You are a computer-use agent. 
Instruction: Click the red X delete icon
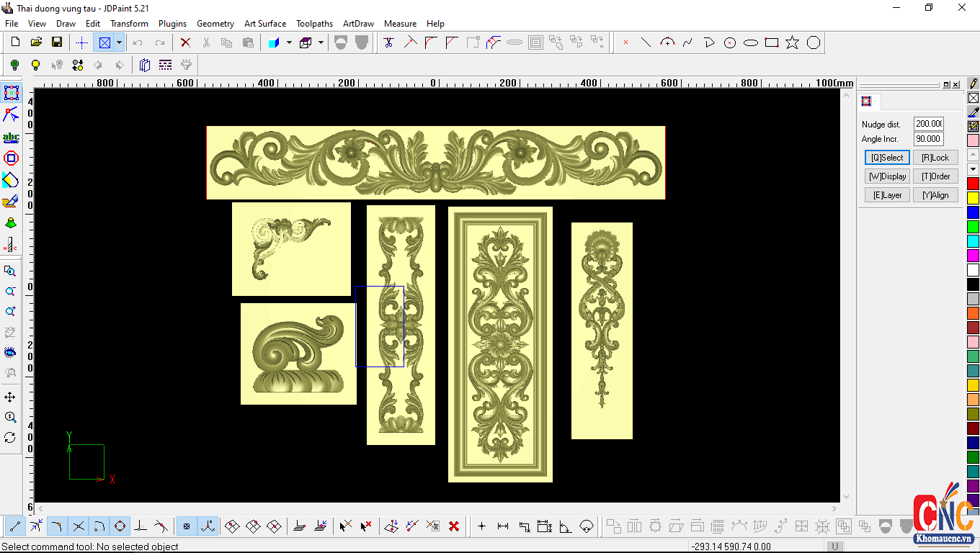pyautogui.click(x=185, y=42)
